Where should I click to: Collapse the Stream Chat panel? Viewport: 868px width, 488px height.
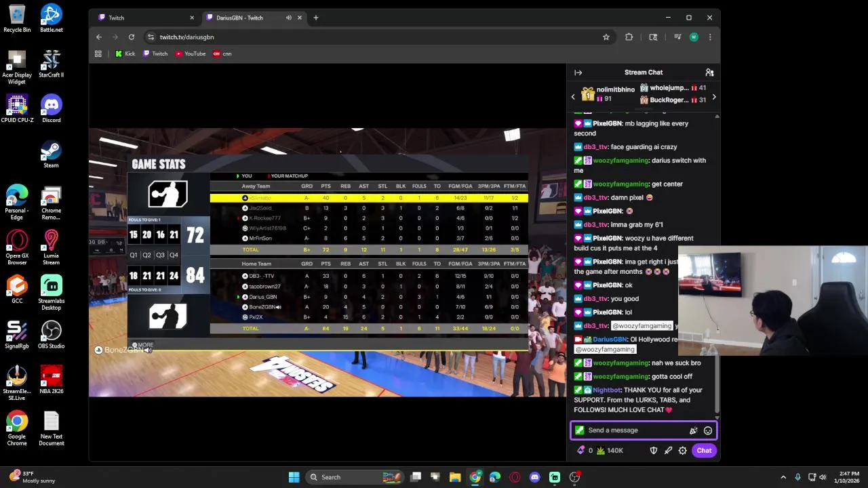578,73
